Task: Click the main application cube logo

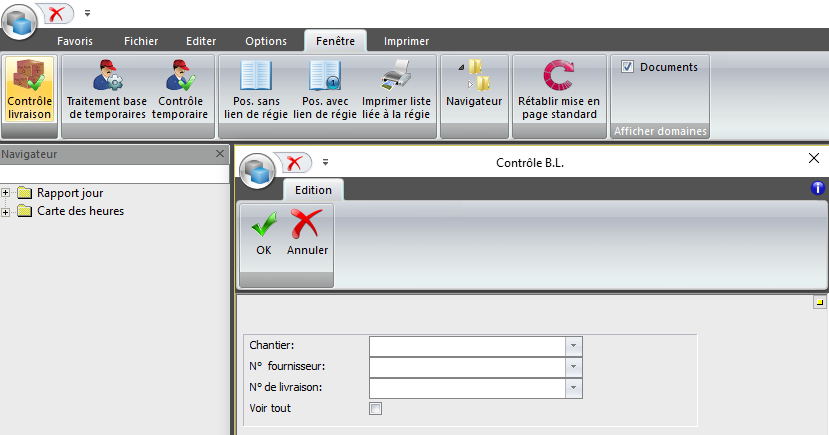Action: click(20, 22)
